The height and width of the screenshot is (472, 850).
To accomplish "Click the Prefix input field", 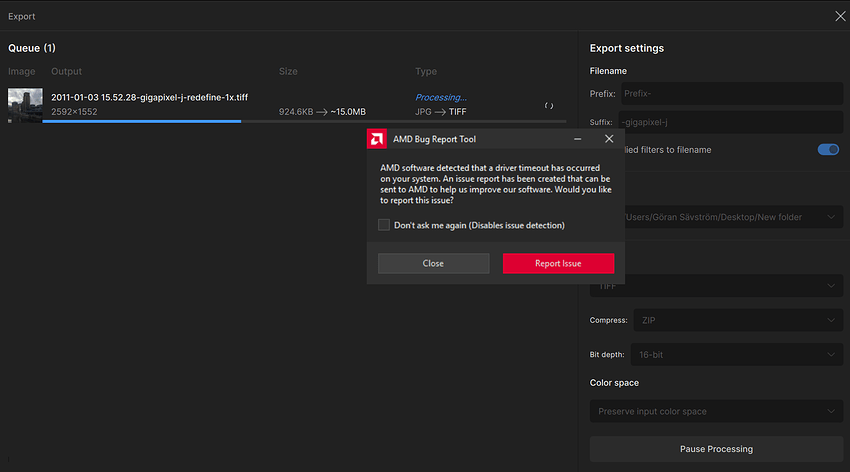I will coord(732,94).
